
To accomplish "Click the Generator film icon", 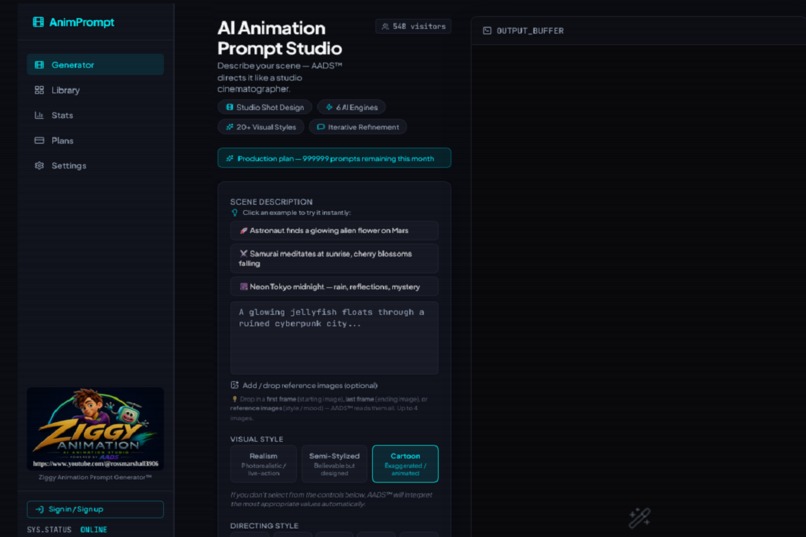I will coord(39,65).
